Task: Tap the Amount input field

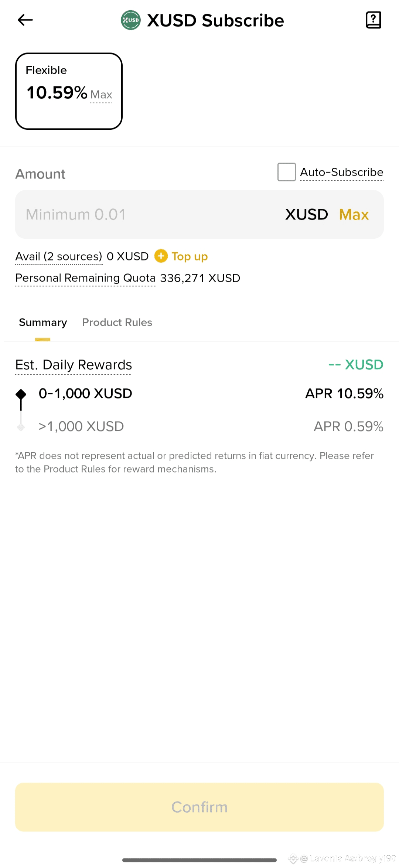Action: (148, 215)
